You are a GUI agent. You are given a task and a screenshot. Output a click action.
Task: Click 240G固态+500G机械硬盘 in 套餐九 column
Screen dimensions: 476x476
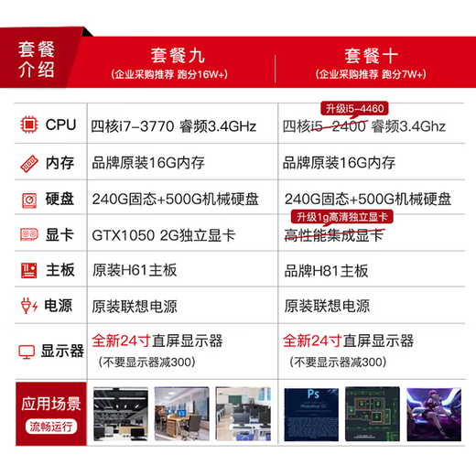[175, 199]
